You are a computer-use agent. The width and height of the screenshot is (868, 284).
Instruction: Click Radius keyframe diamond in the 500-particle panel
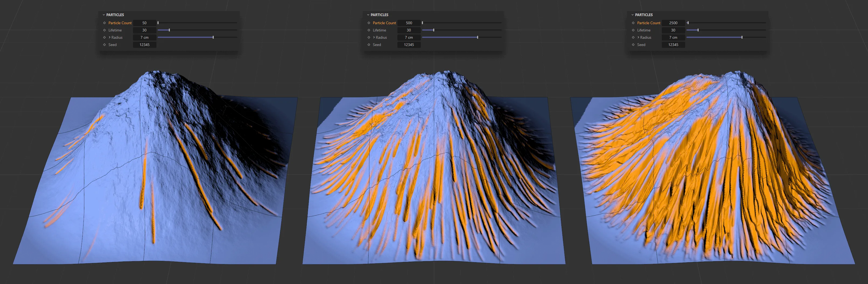(x=369, y=37)
